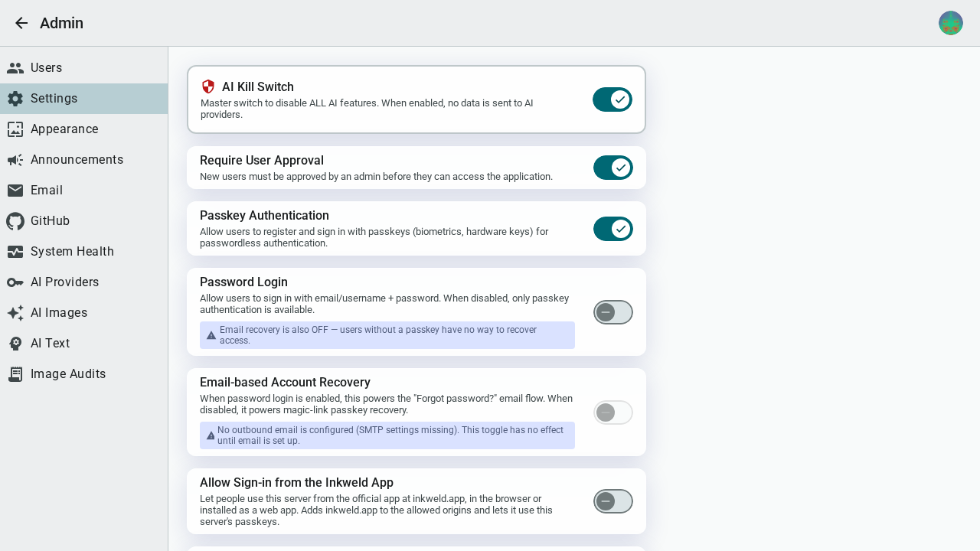Click the AI Text head icon

coord(15,344)
